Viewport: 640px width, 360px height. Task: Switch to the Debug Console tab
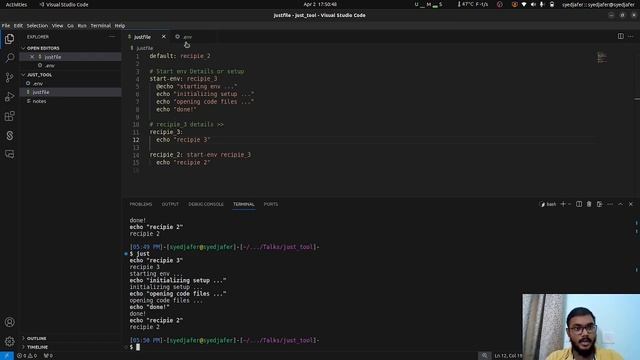click(206, 204)
